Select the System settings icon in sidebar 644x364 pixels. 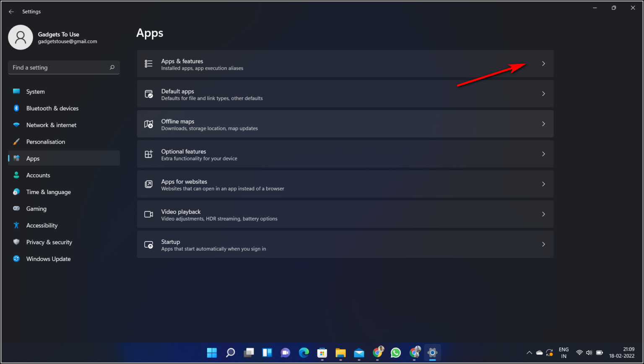[x=16, y=91]
